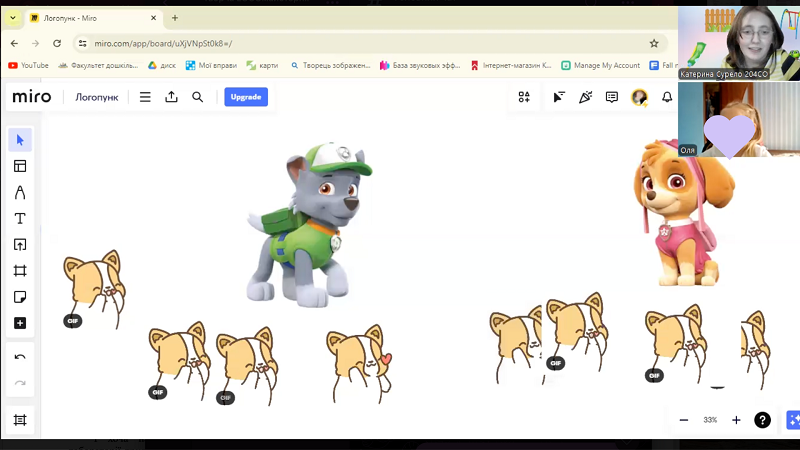This screenshot has width=800, height=450.
Task: Open the notifications bell
Action: (x=667, y=97)
